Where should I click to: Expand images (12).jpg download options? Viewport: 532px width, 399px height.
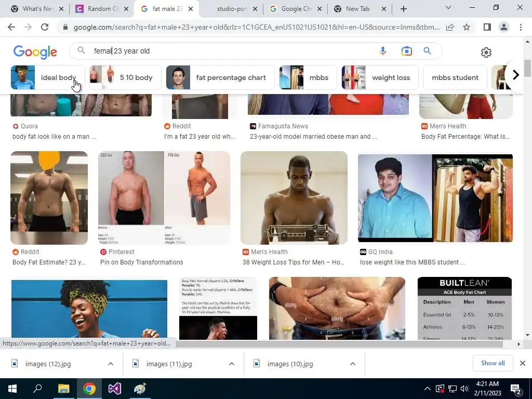[x=111, y=364]
